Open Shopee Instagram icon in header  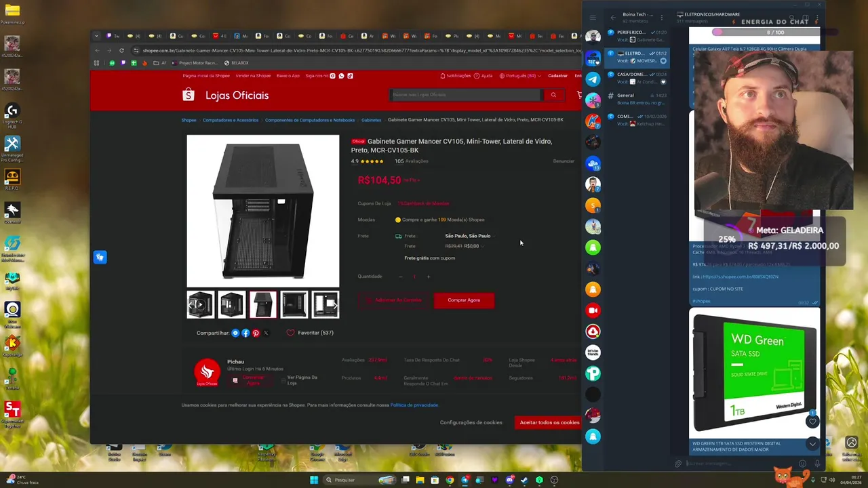pyautogui.click(x=332, y=76)
